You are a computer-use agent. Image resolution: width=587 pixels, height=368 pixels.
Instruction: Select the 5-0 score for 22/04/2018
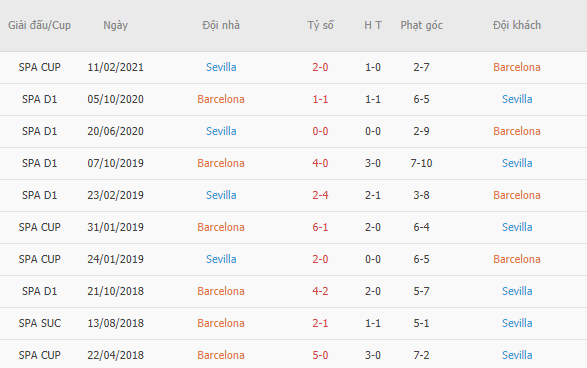(x=320, y=355)
